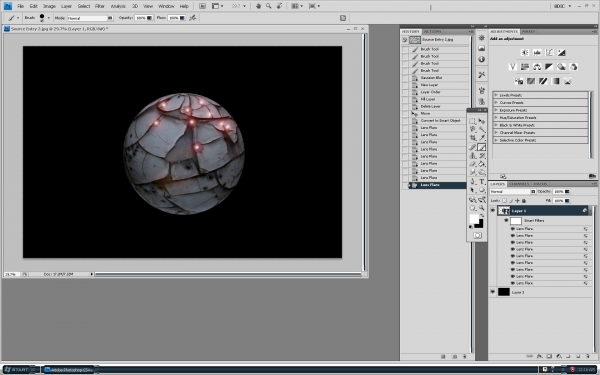Add an Exposure adjustment

click(x=561, y=52)
